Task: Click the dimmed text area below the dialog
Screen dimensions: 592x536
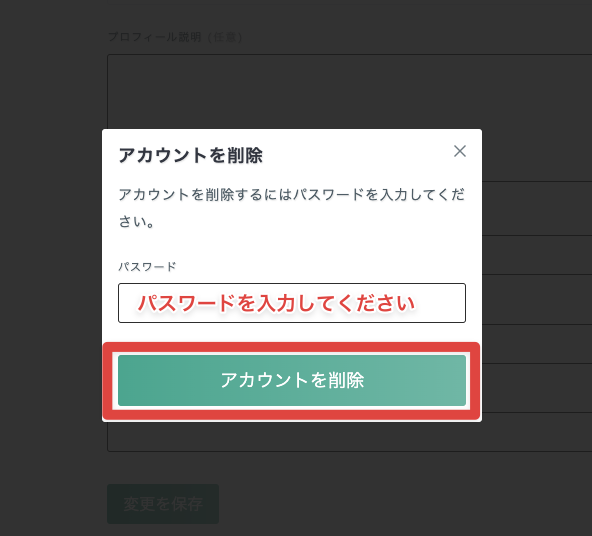Action: pos(349,437)
